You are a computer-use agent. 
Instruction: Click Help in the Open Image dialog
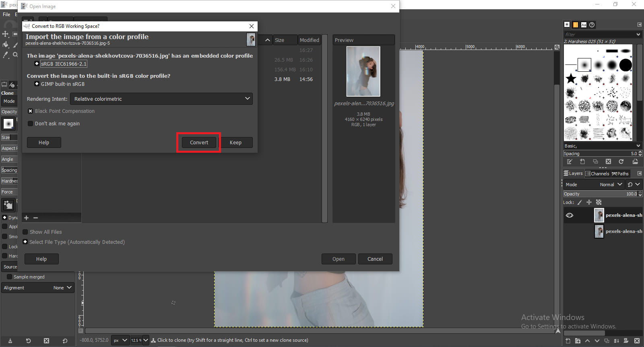point(41,259)
